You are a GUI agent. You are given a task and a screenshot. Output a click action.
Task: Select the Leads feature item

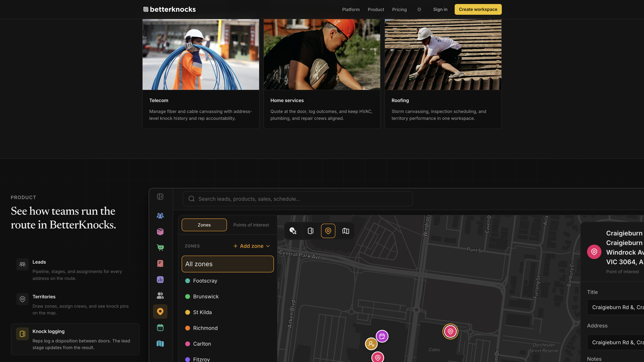tap(75, 270)
